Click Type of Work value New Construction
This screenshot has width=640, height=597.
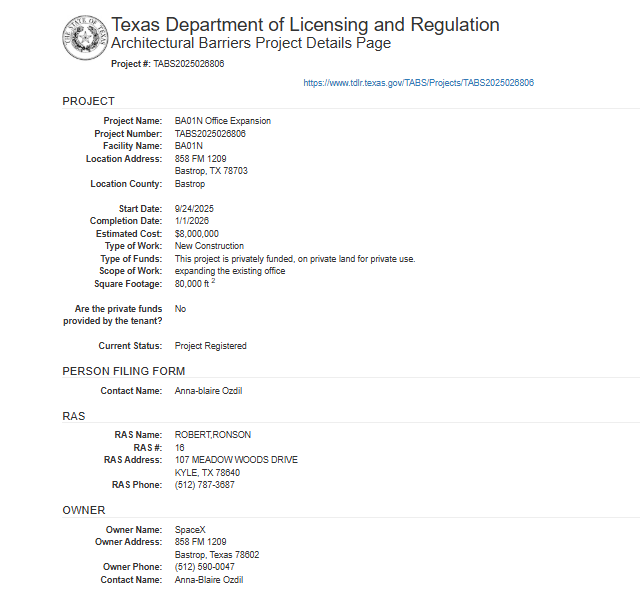click(x=209, y=246)
